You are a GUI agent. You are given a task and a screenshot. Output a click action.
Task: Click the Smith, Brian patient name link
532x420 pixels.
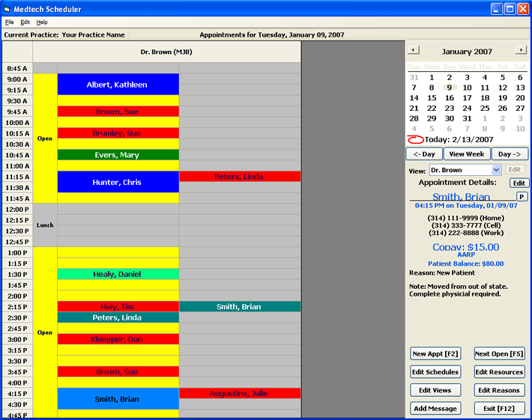(x=461, y=197)
